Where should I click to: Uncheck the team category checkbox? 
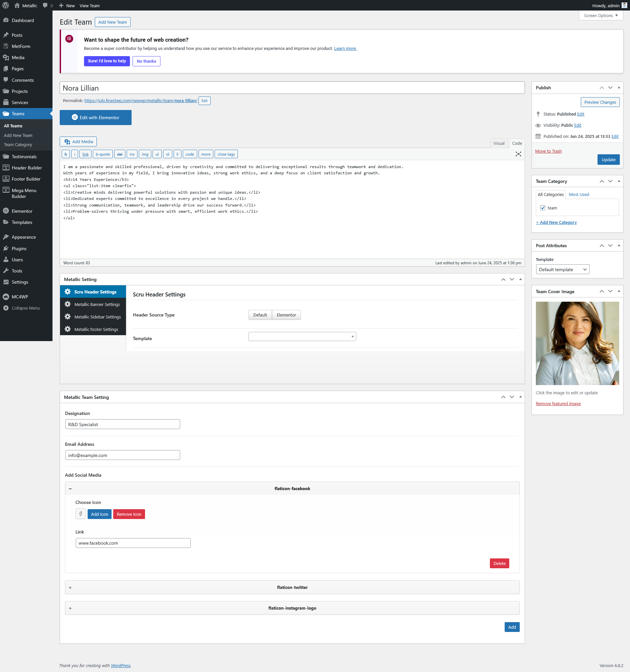point(542,208)
